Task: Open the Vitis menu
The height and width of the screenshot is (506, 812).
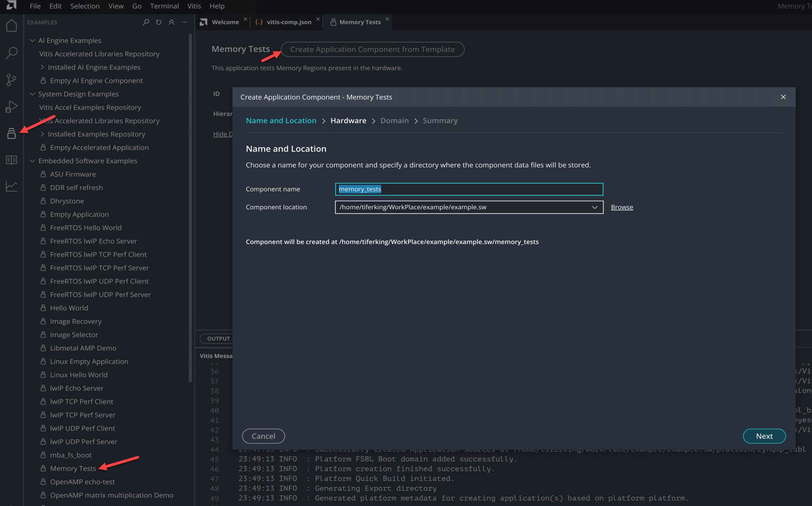Action: (x=194, y=6)
